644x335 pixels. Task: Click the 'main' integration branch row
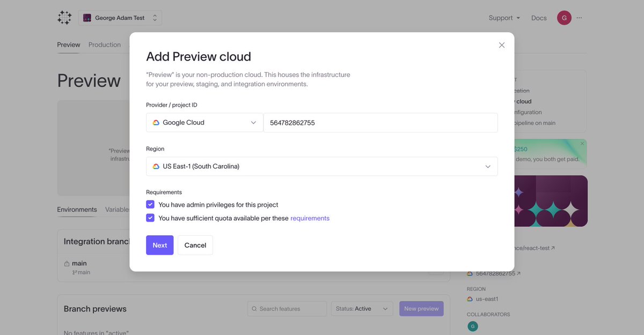coord(253,267)
